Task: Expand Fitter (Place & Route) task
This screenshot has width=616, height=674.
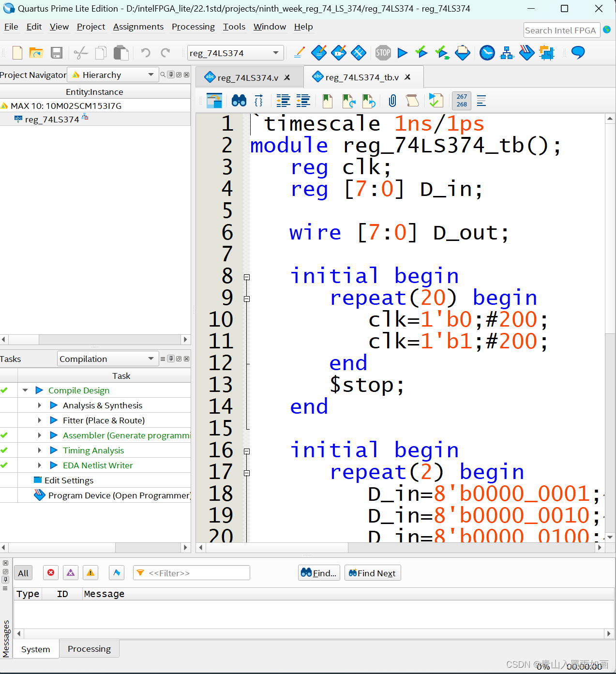Action: [40, 420]
